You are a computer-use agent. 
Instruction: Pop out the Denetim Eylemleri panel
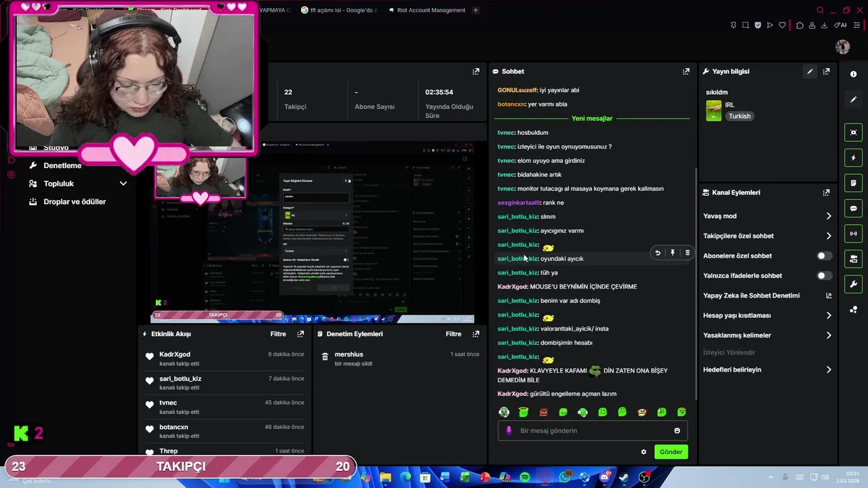[475, 334]
